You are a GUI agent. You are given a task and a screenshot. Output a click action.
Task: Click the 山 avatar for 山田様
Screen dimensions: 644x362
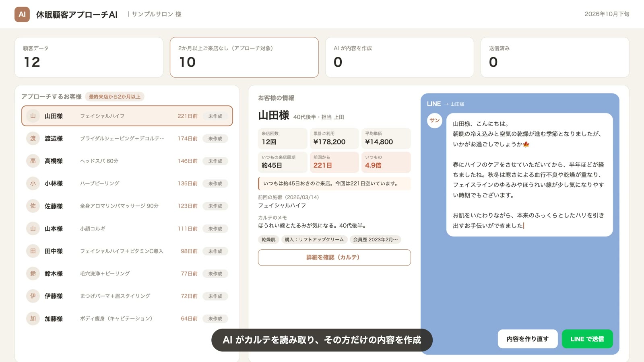point(33,116)
